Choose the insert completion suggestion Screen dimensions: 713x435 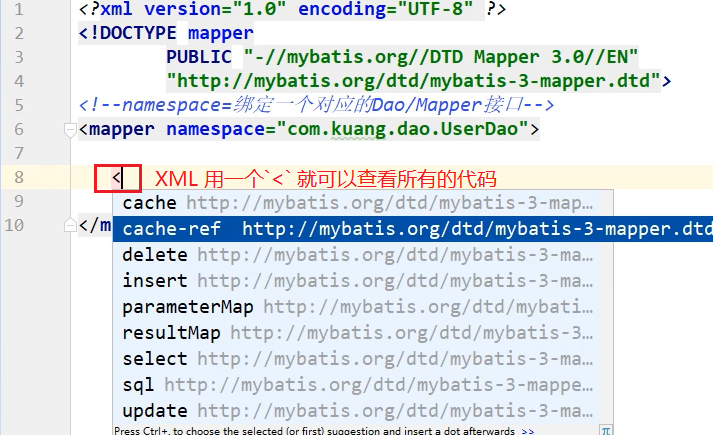(356, 281)
